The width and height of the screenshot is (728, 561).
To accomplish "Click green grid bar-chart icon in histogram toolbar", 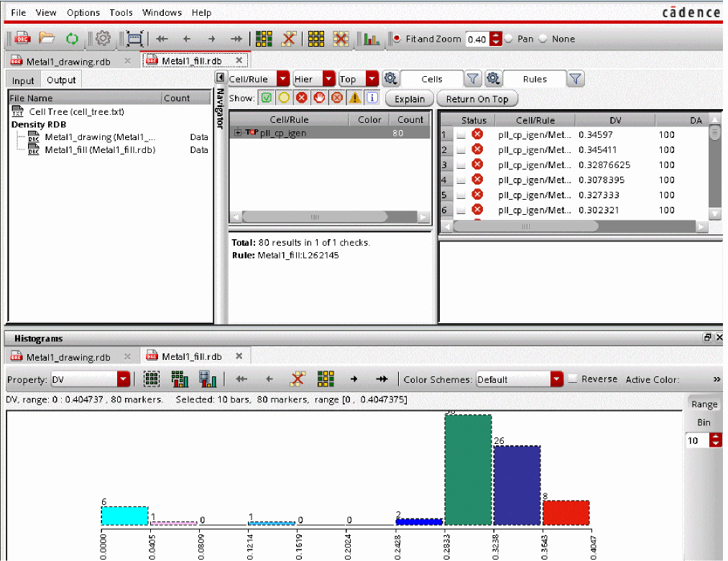I will pos(180,379).
